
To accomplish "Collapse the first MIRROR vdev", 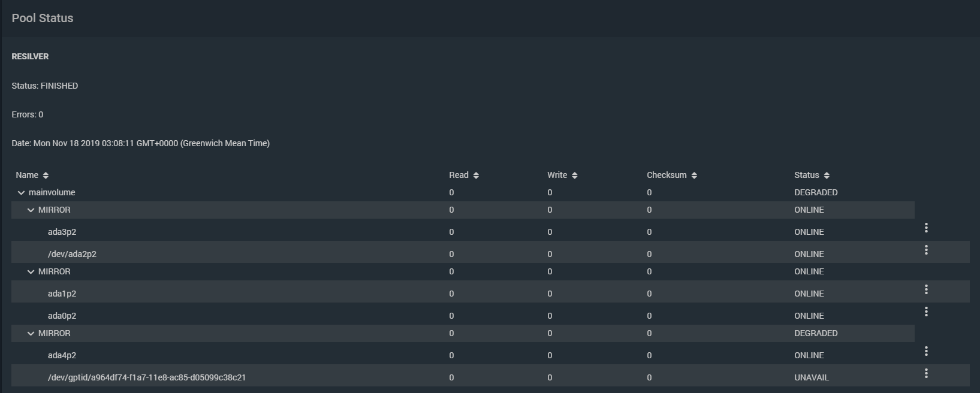I will point(31,210).
